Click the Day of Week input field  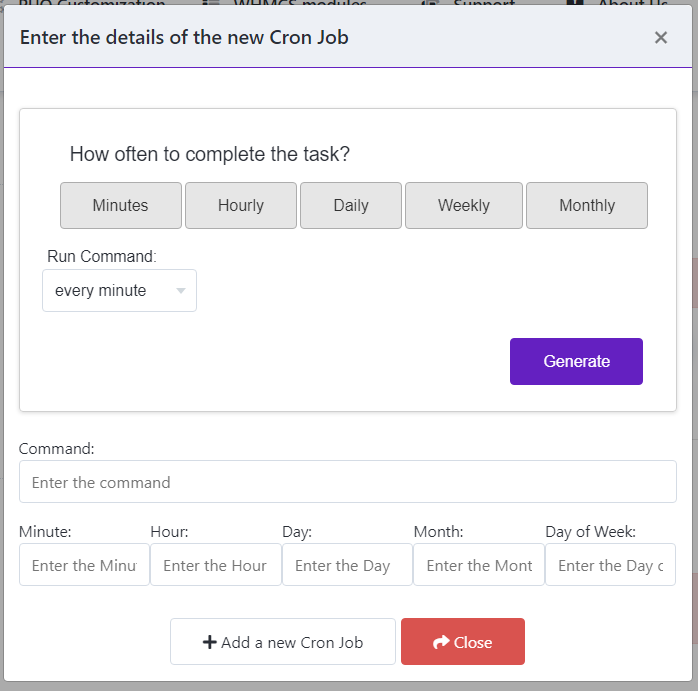pyautogui.click(x=610, y=565)
